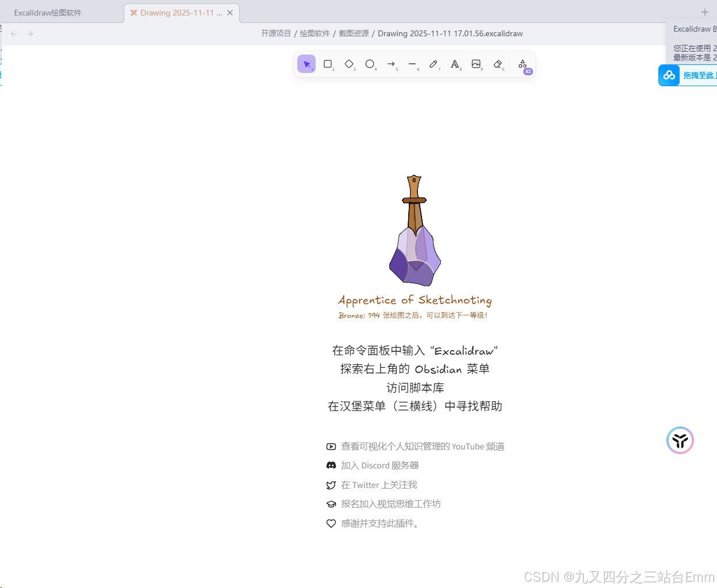The width and height of the screenshot is (717, 588).
Task: Open 报名加入视觉思维工作坊 link
Action: (x=391, y=504)
